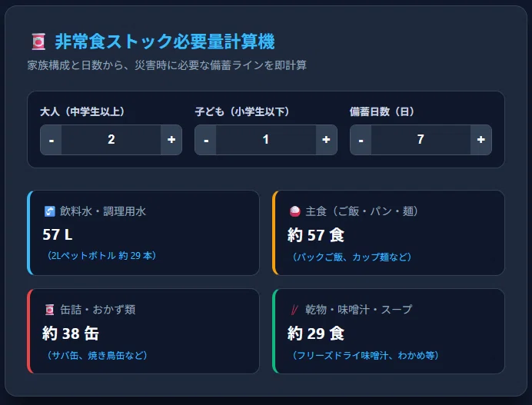Viewport: 532px width, 405px height.
Task: Decrease the 大人 adult count with minus
Action: click(51, 140)
